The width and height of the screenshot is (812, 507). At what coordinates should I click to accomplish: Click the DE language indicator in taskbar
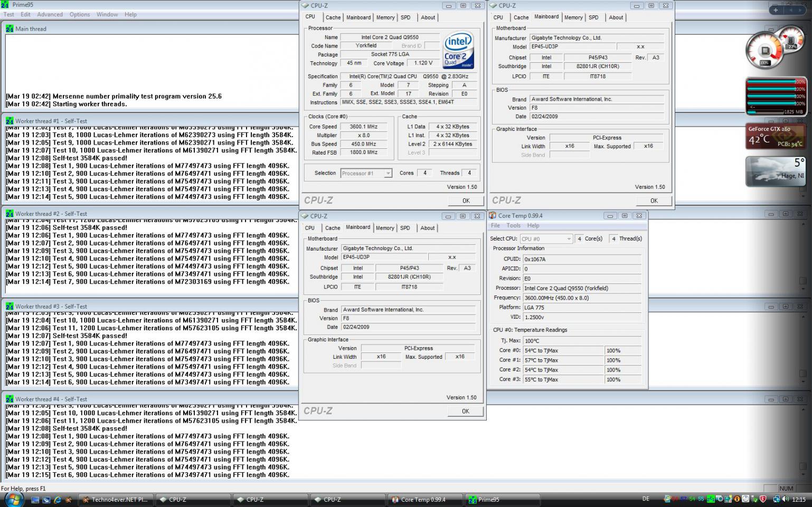point(646,499)
